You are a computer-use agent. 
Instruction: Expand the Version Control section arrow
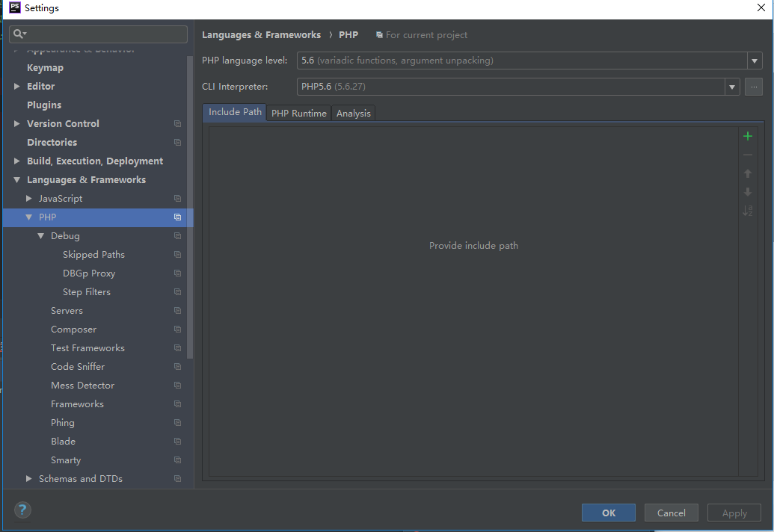point(16,124)
